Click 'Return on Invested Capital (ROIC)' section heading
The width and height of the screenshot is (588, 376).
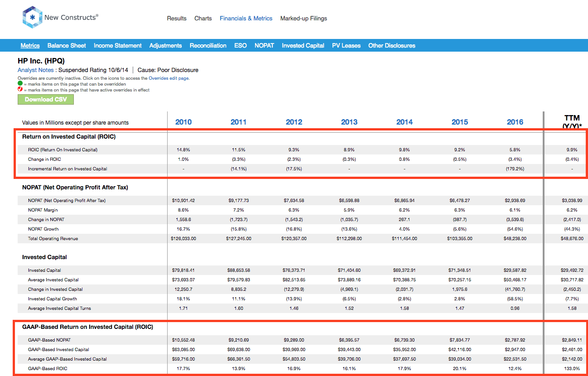69,137
